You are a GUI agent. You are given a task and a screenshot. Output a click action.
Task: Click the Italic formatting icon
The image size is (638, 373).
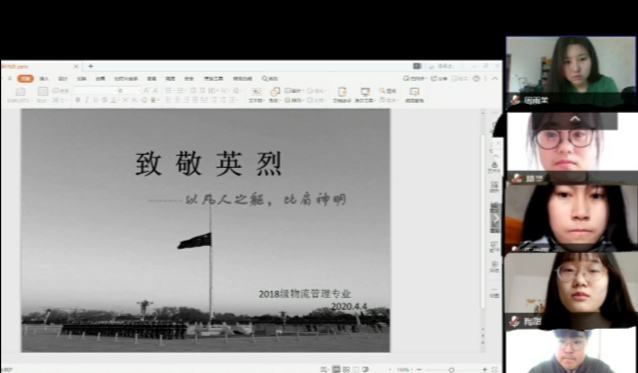coord(87,100)
